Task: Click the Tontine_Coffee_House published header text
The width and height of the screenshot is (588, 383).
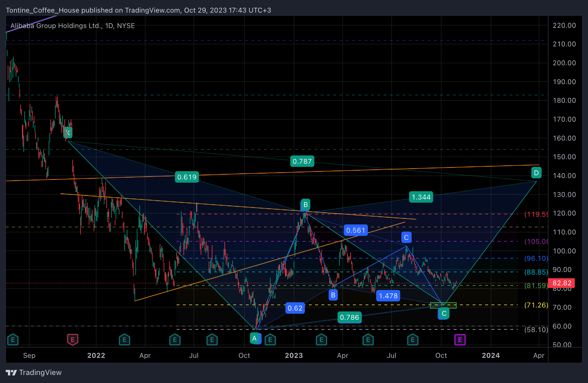Action: tap(139, 10)
